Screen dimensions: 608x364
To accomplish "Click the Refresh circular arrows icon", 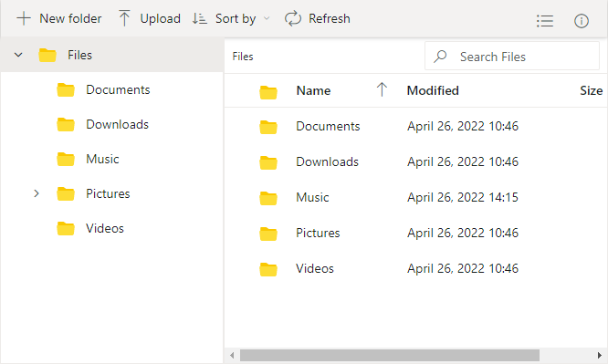I will [x=293, y=18].
